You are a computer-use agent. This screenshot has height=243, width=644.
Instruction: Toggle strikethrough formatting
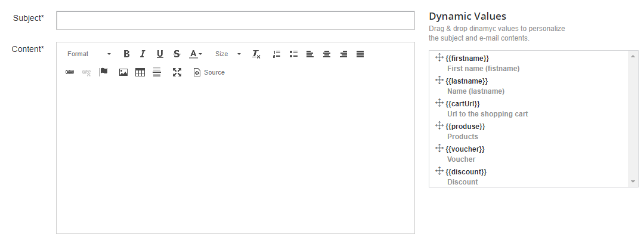coord(177,54)
